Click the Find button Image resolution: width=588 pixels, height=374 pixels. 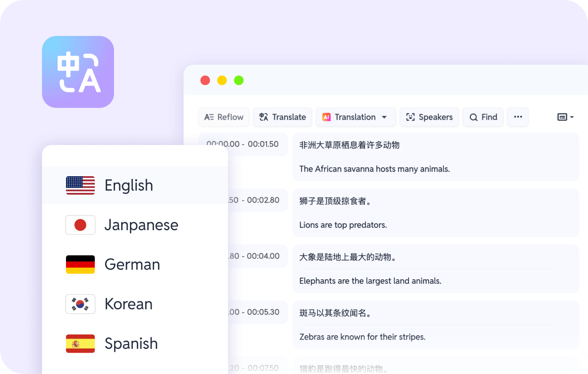pos(483,117)
